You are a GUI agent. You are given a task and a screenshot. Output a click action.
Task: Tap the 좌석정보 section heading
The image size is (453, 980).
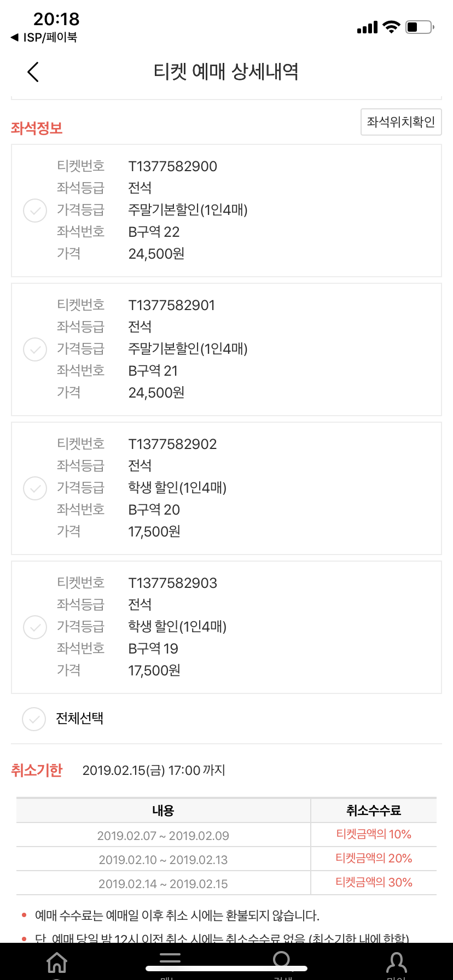[x=37, y=129]
